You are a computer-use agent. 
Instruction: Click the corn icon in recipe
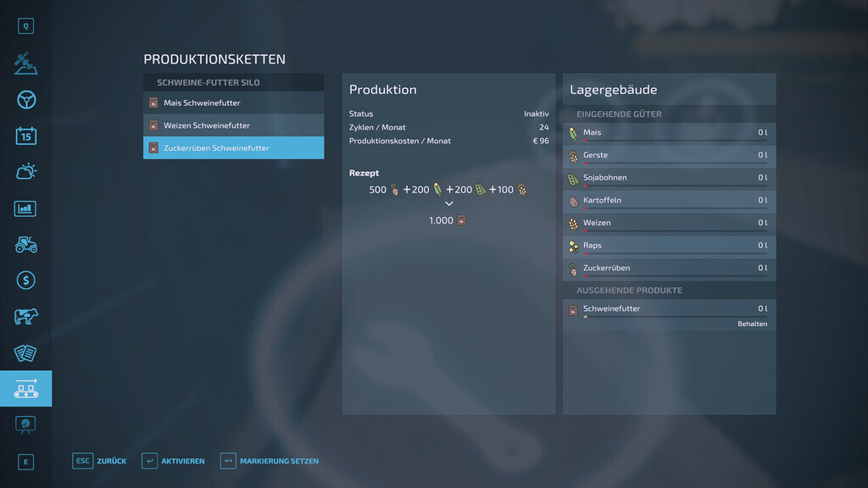[x=437, y=190]
